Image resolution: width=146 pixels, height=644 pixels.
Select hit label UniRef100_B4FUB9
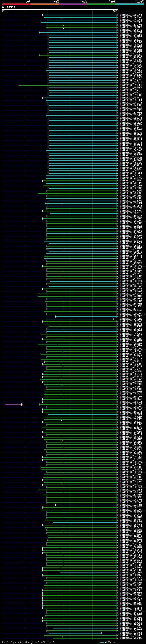pos(131,42)
